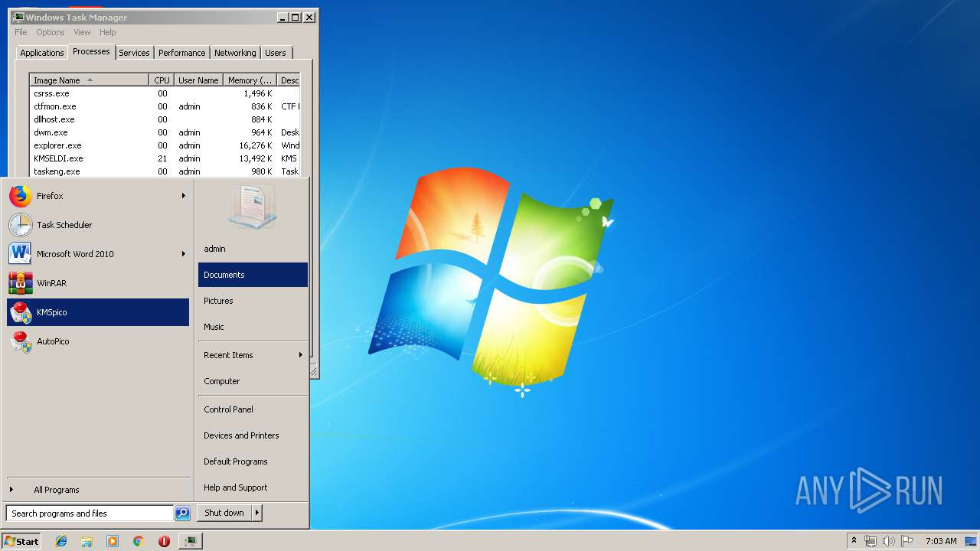
Task: Click the Show desktop tray button
Action: [x=972, y=541]
